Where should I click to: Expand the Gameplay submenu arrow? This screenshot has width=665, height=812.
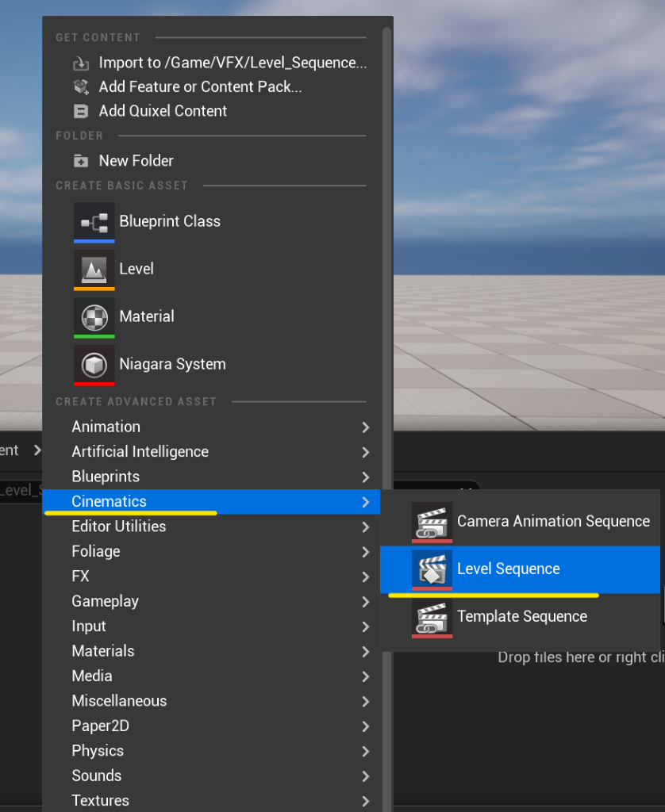[x=365, y=602]
